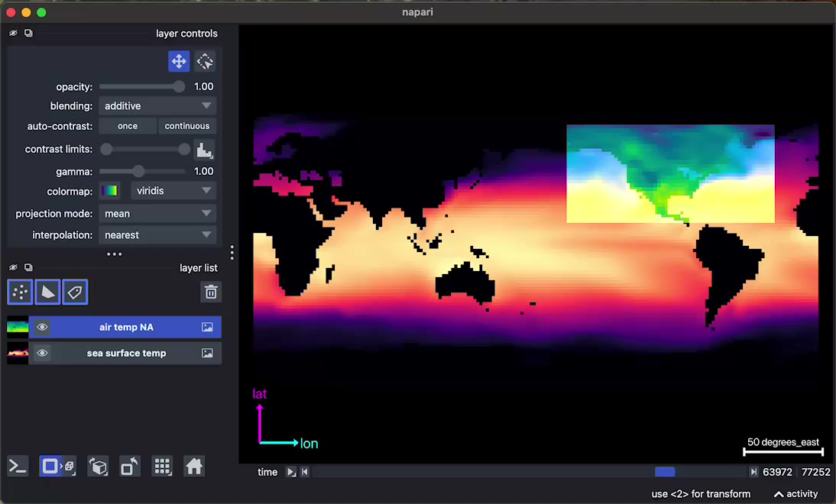Click the colormap preview swatch
Viewport: 836px width, 504px height.
[x=109, y=191]
